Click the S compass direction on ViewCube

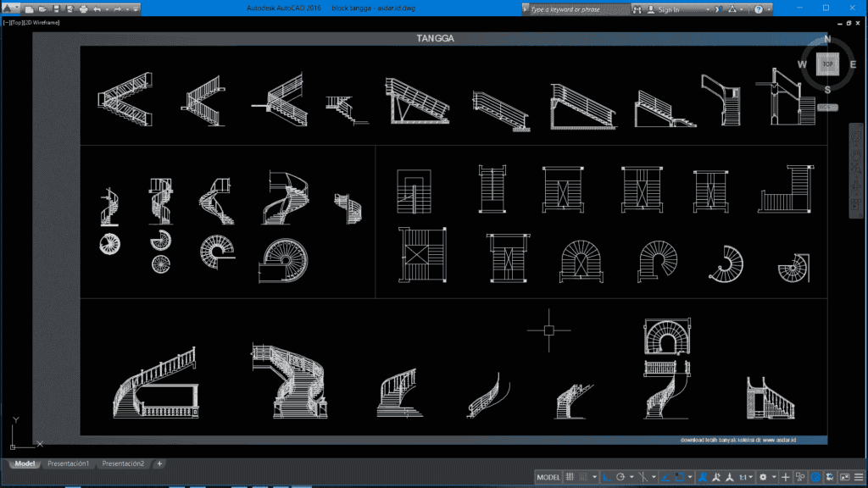click(x=827, y=90)
